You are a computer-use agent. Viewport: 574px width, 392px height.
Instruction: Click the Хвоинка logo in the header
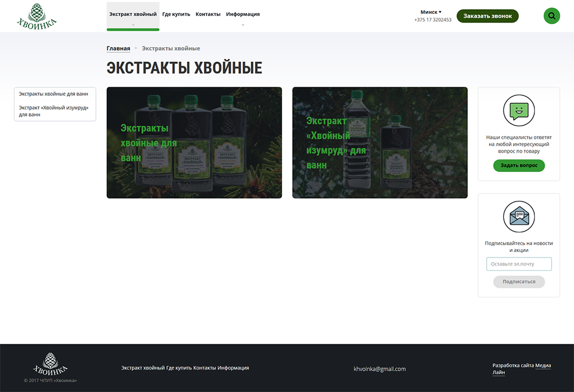point(37,16)
